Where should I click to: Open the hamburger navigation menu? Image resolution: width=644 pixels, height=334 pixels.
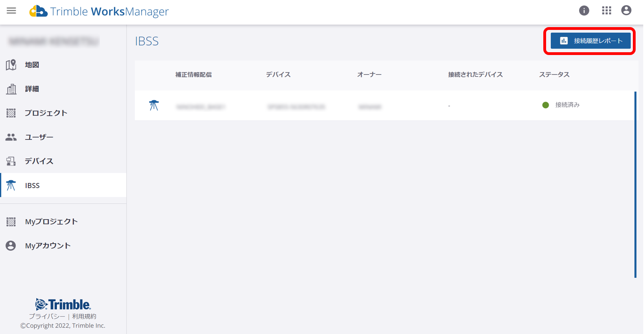coord(11,11)
